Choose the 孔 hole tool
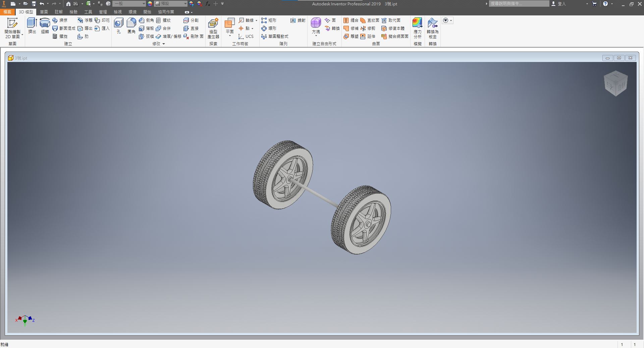644x348 pixels. point(119,26)
